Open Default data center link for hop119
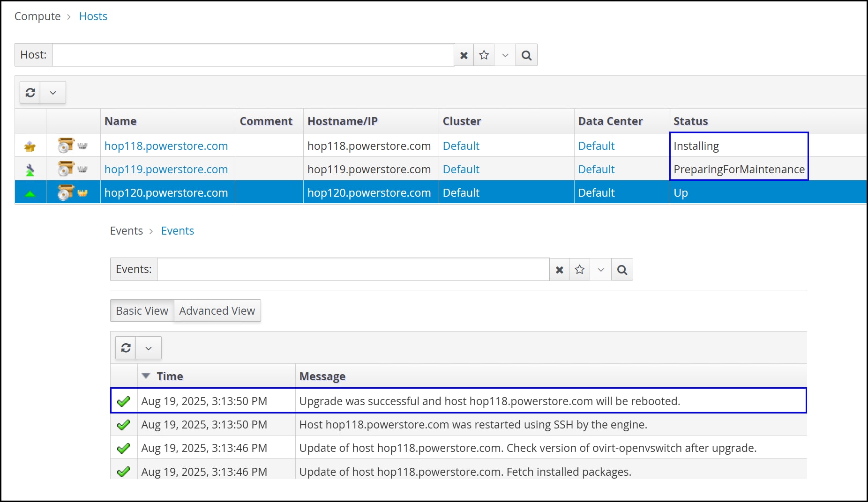This screenshot has height=502, width=868. (596, 169)
